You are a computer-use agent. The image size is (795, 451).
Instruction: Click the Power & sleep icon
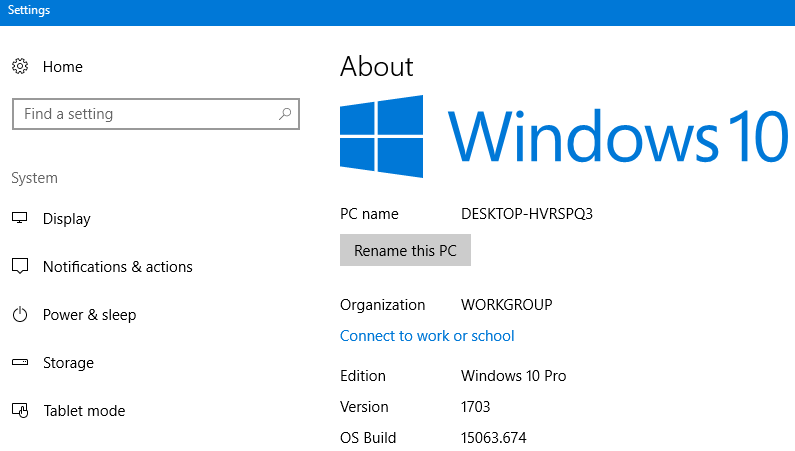pos(20,315)
